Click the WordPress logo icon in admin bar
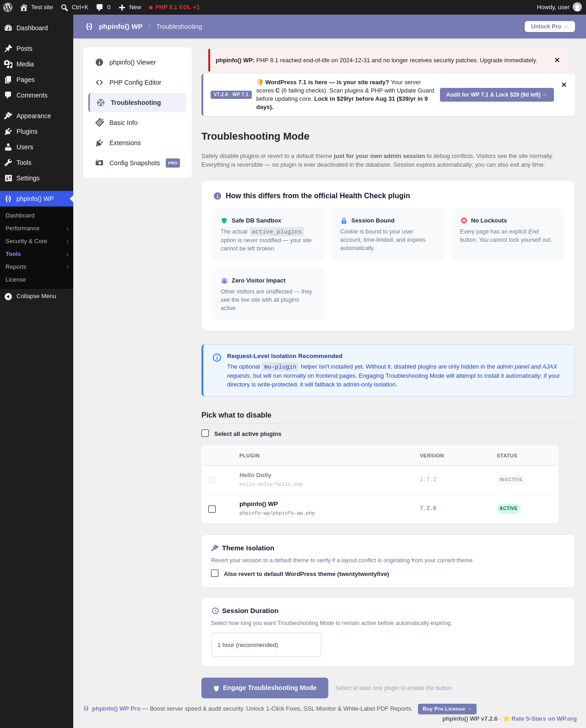Screen dimensions: 586x728 coord(8,7)
